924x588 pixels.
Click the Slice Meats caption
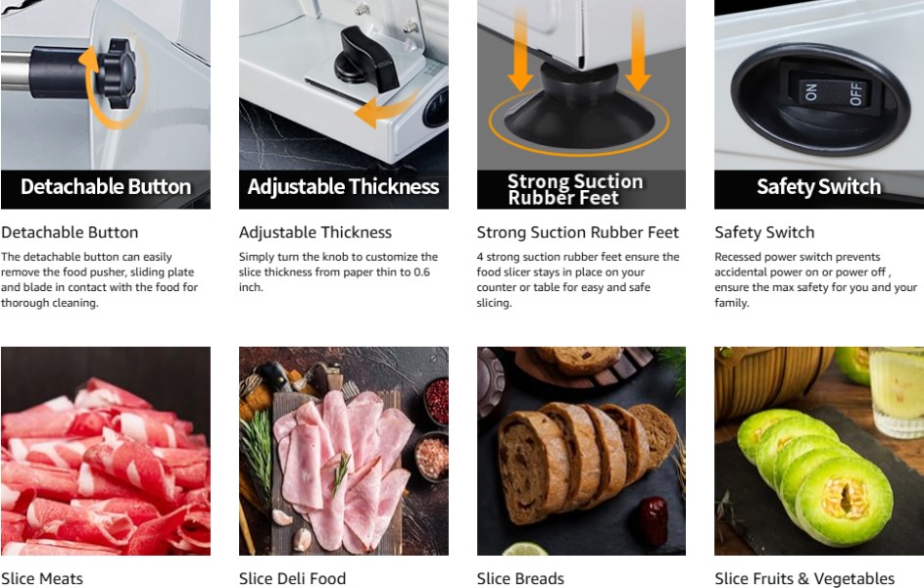click(42, 578)
